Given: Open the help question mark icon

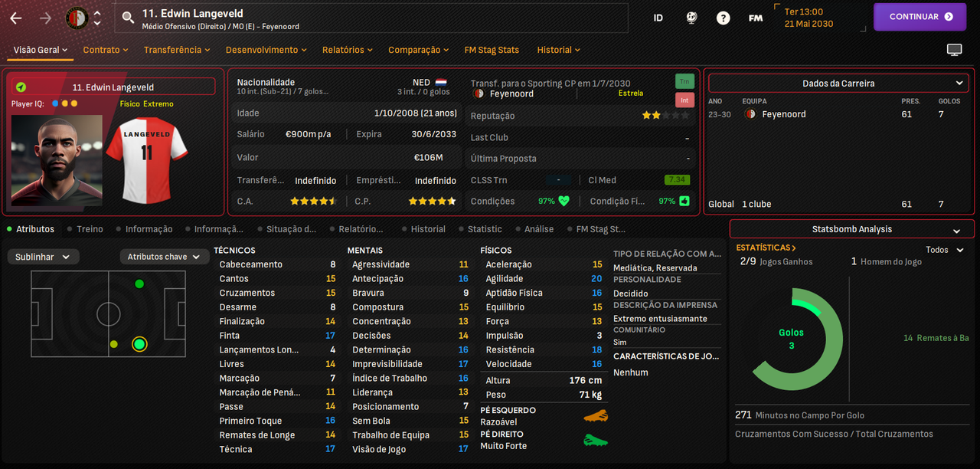Looking at the screenshot, I should [x=724, y=18].
